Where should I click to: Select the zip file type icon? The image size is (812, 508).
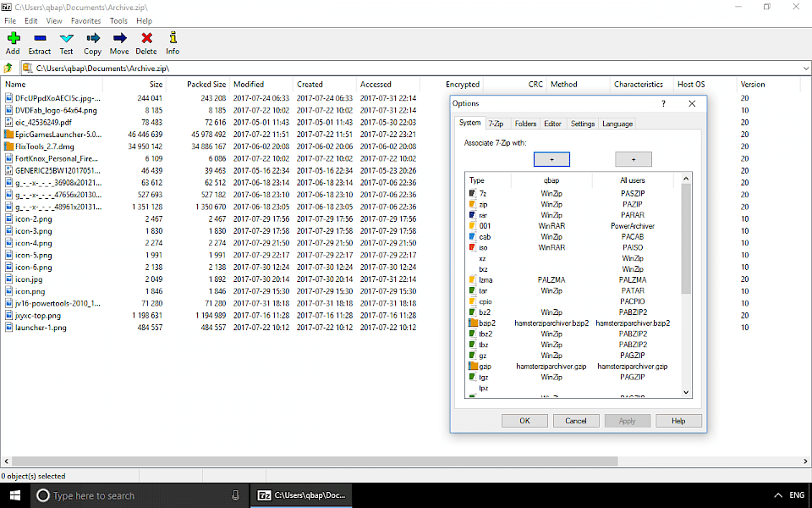(472, 204)
